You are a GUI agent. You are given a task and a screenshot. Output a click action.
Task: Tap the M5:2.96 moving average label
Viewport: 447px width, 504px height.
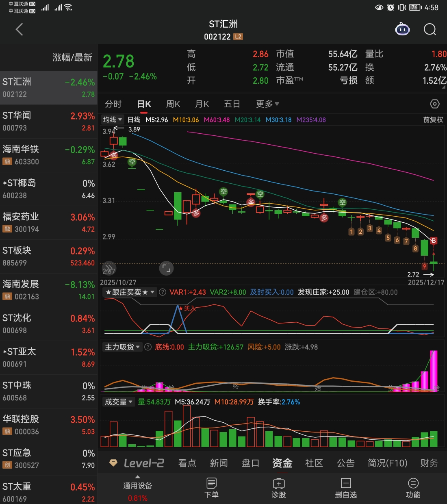(x=156, y=120)
